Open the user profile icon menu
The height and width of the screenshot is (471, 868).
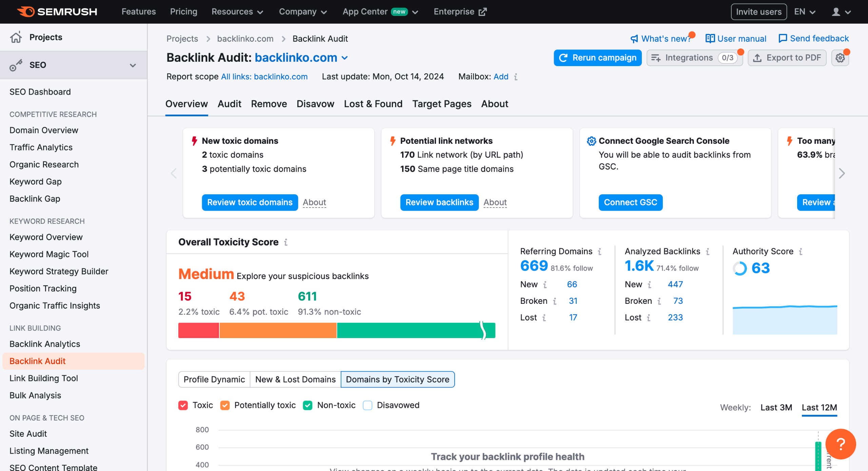click(836, 12)
